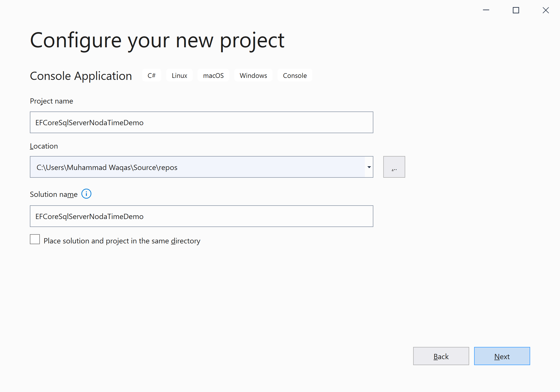Screen dimensions: 560x392
Task: Minimize the configure project window
Action: [x=486, y=10]
